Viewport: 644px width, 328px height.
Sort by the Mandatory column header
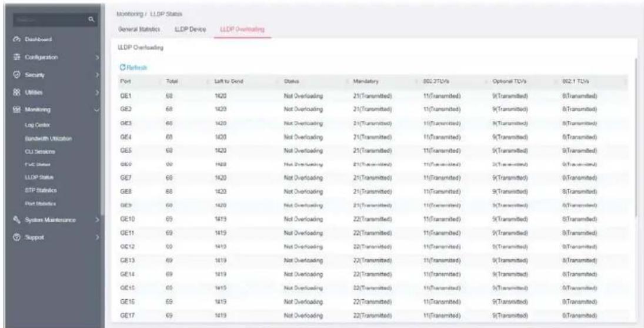coord(365,81)
